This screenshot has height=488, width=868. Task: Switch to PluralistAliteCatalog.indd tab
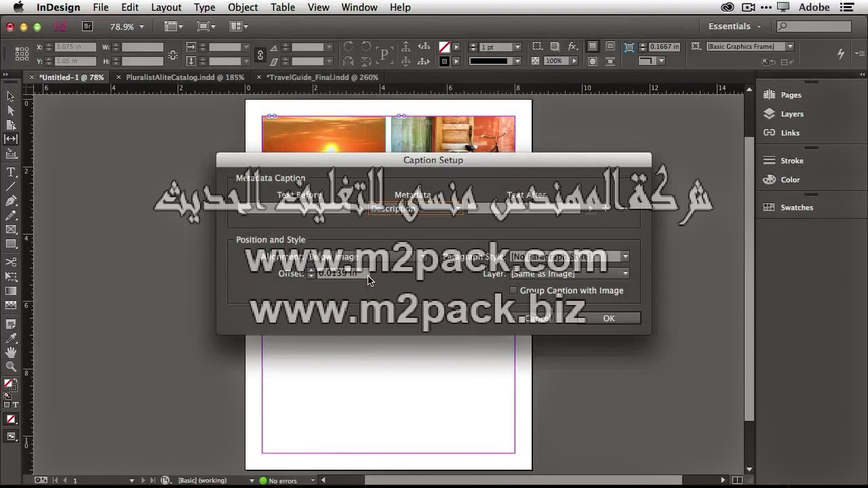184,77
